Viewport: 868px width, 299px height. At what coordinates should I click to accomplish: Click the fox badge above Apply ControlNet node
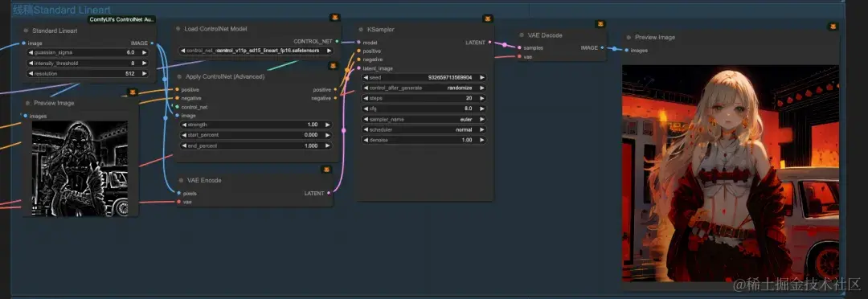[333, 66]
